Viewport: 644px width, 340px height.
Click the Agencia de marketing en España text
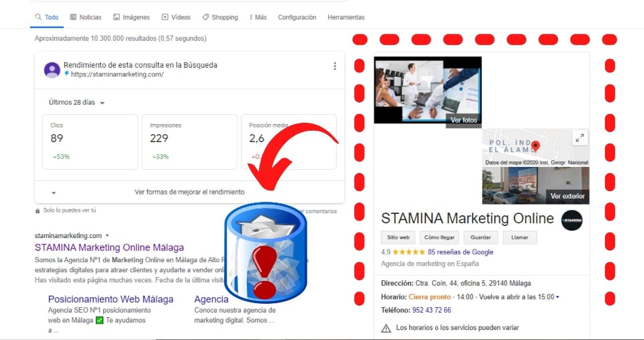click(429, 264)
